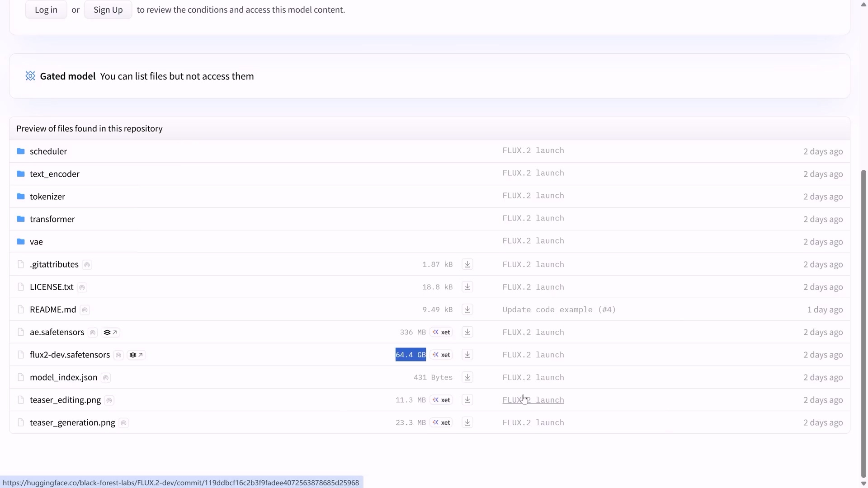Click the 431 Bytes size of model_index.json
Viewport: 868px width, 488px height.
[x=433, y=377]
